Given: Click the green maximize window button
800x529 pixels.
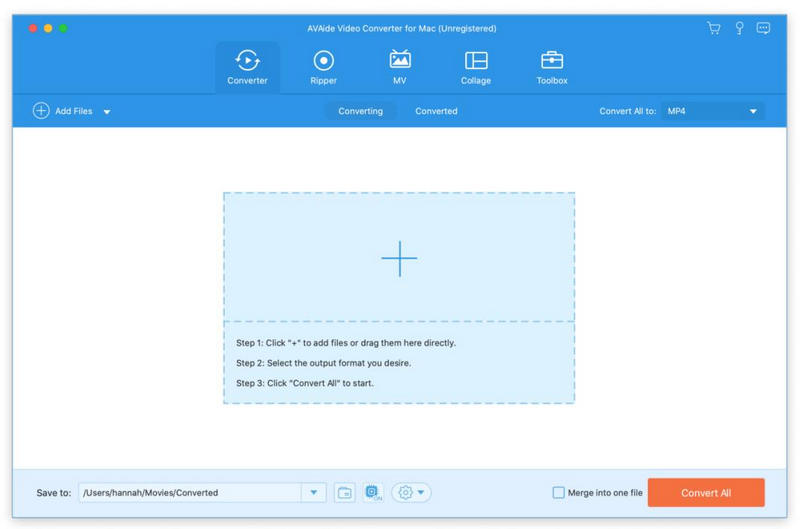Looking at the screenshot, I should 63,28.
